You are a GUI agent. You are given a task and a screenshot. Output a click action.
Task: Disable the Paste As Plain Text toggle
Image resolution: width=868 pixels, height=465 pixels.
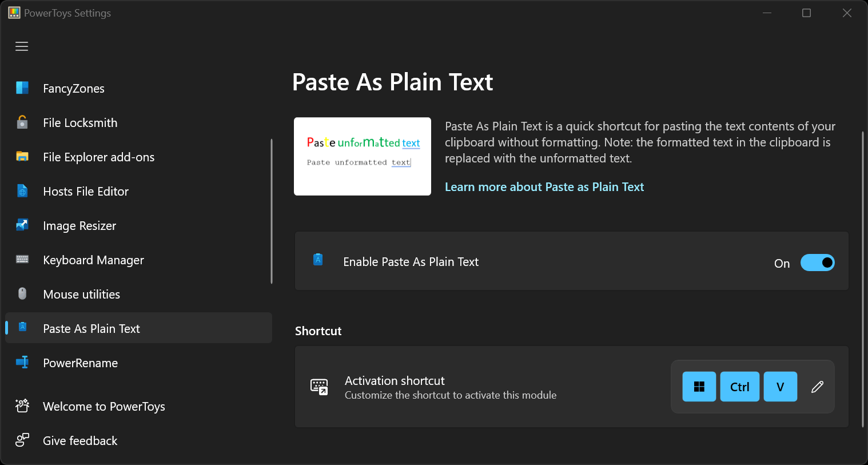[x=817, y=263]
